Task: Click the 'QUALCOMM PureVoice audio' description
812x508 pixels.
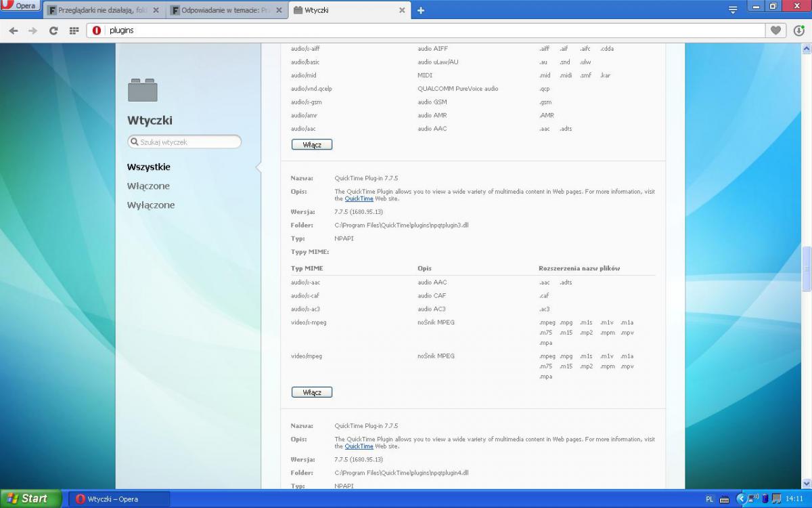Action: click(x=457, y=89)
